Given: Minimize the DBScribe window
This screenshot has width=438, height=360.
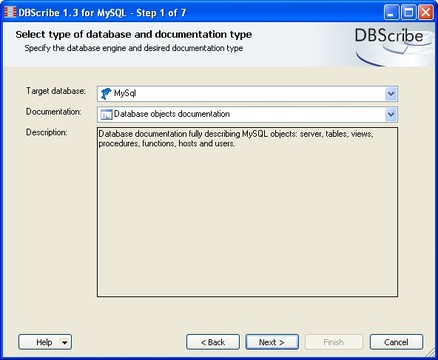Looking at the screenshot, I should [x=391, y=13].
